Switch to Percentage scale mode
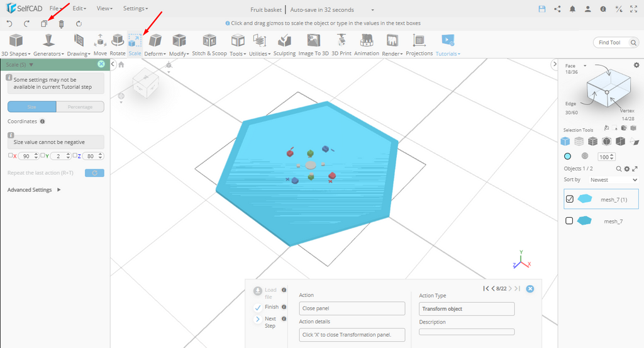644x348 pixels. pos(80,107)
